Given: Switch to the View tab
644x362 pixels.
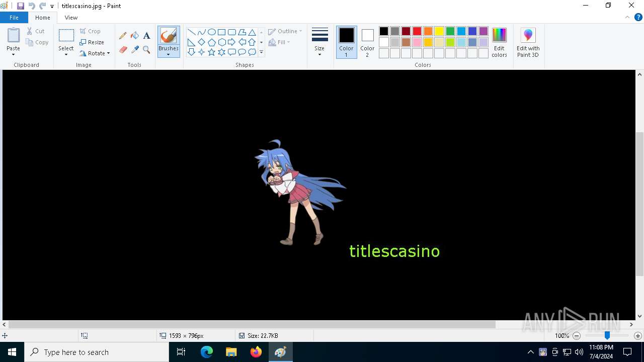Looking at the screenshot, I should [x=71, y=18].
